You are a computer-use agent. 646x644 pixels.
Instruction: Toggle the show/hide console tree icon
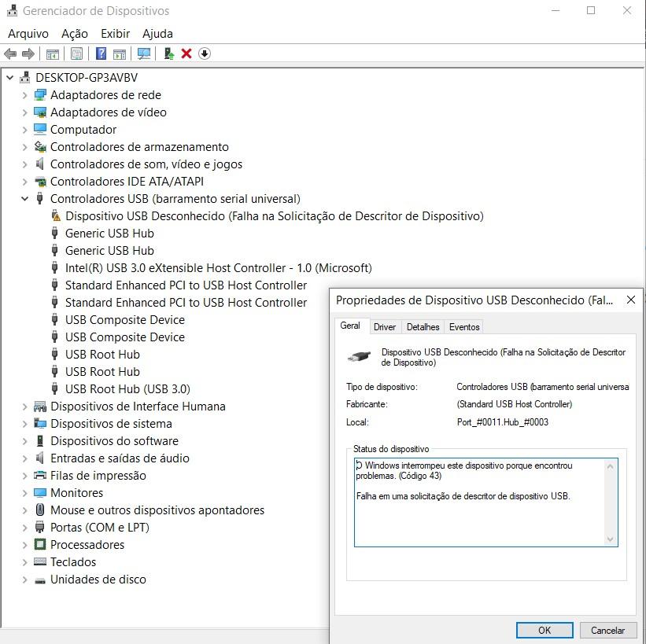(53, 53)
